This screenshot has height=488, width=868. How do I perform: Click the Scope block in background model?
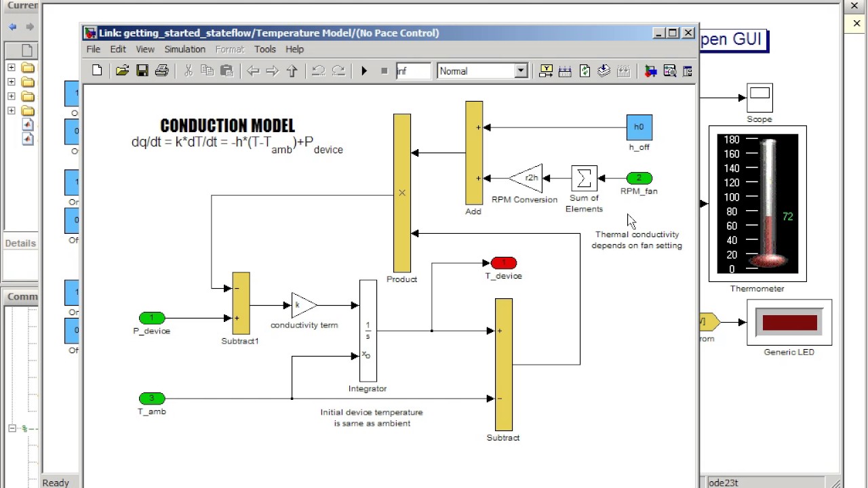[759, 98]
